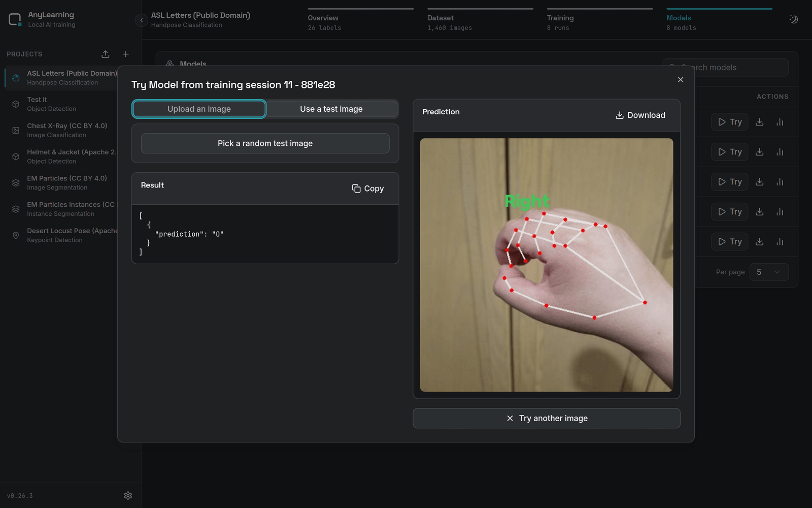The width and height of the screenshot is (812, 508).
Task: Download the second model in the list
Action: point(760,152)
